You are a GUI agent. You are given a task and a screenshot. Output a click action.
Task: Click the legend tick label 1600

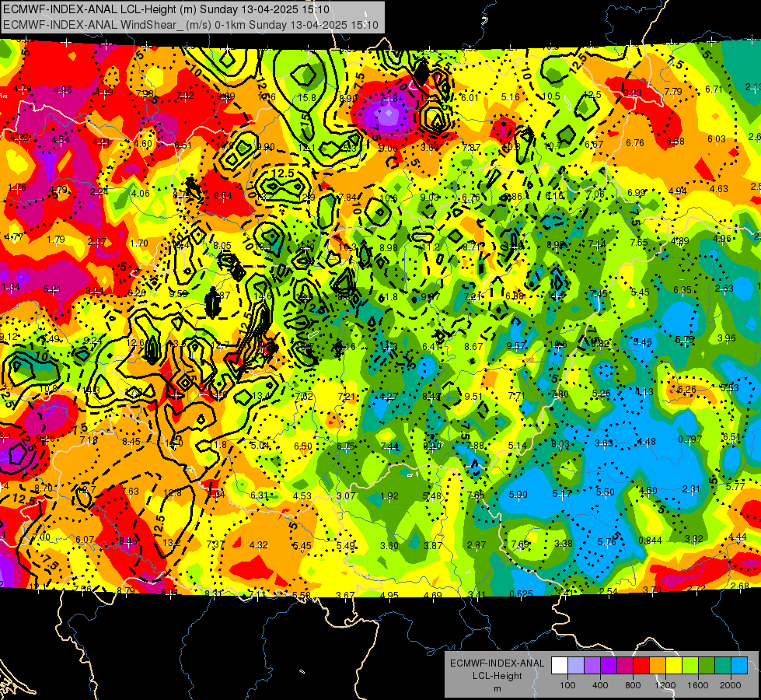(698, 685)
